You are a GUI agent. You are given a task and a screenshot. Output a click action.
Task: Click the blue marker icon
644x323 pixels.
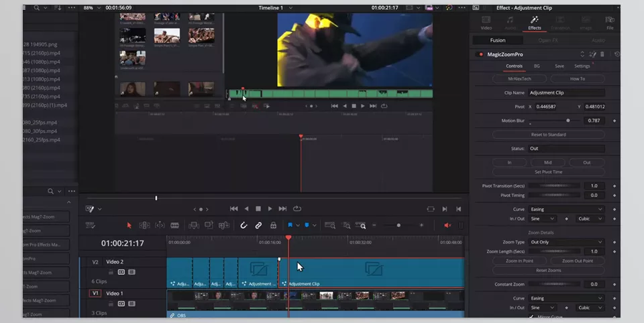(x=307, y=225)
